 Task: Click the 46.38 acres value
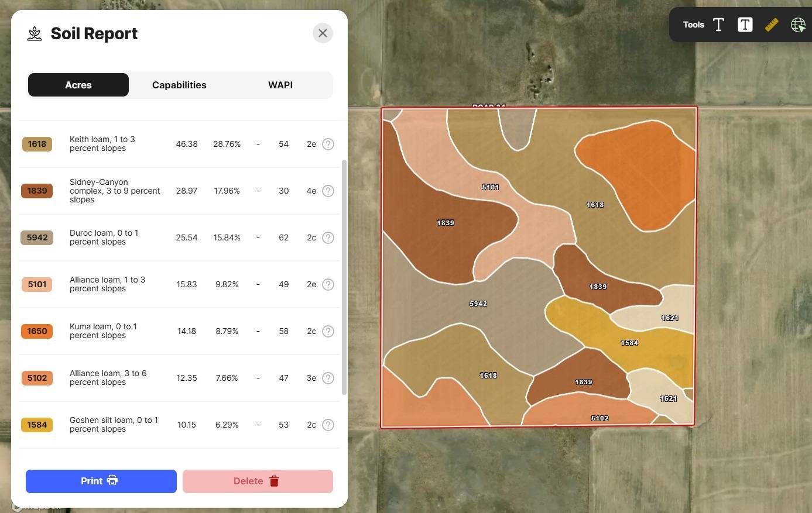tap(187, 144)
